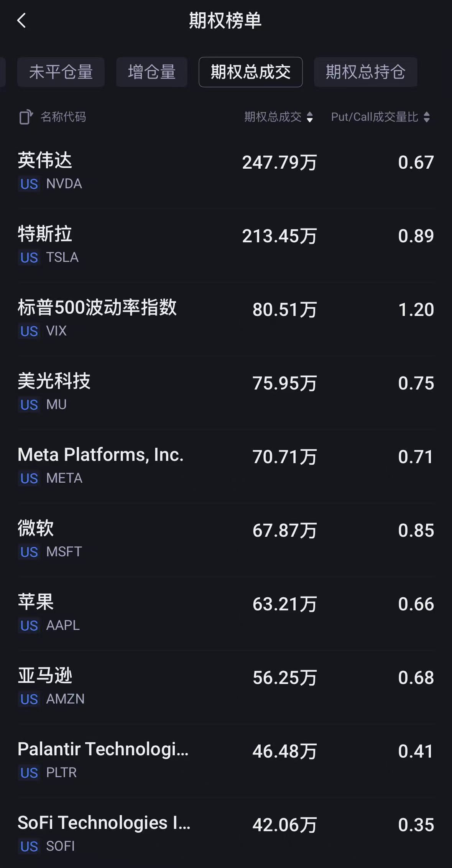Open the 期权总持仓 tab
This screenshot has height=868, width=452.
365,72
